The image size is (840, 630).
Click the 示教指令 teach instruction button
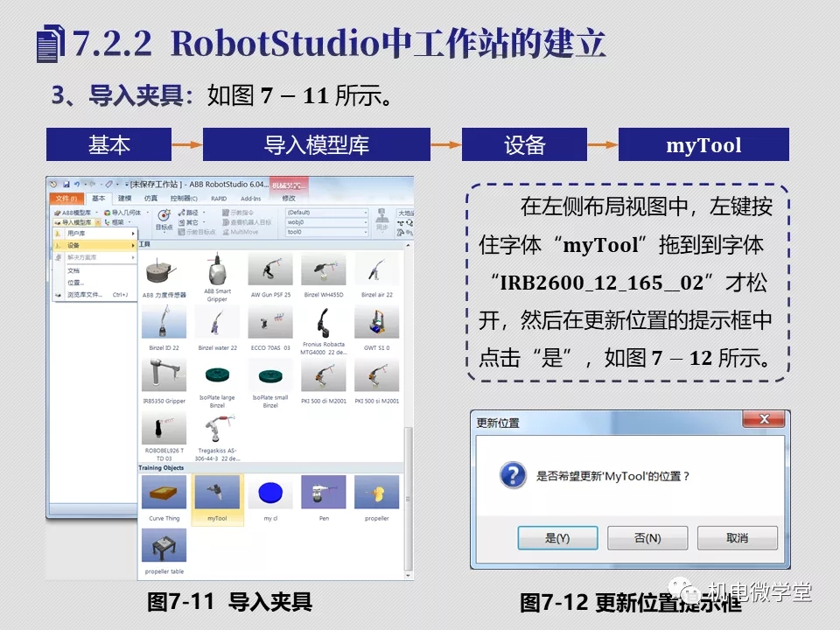pos(237,213)
